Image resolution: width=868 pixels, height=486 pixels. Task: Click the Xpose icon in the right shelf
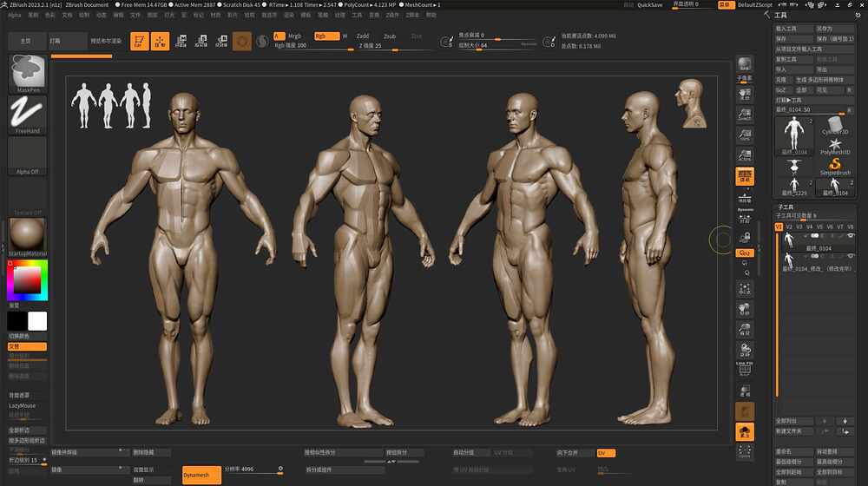coord(745,451)
